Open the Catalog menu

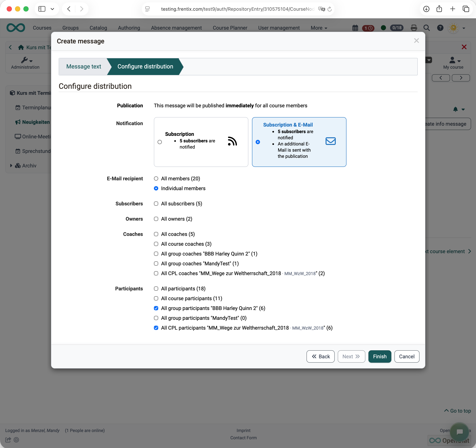click(x=98, y=28)
